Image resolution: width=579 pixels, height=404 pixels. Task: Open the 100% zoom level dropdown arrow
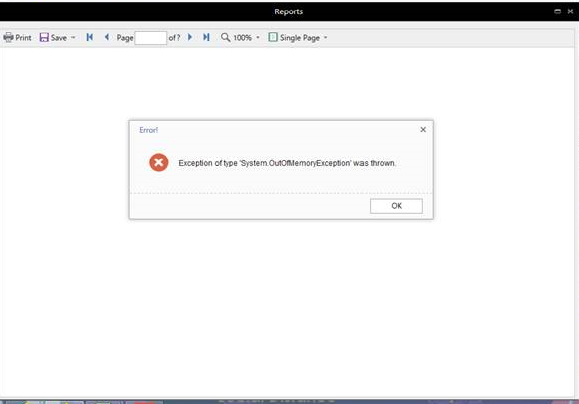pos(258,38)
